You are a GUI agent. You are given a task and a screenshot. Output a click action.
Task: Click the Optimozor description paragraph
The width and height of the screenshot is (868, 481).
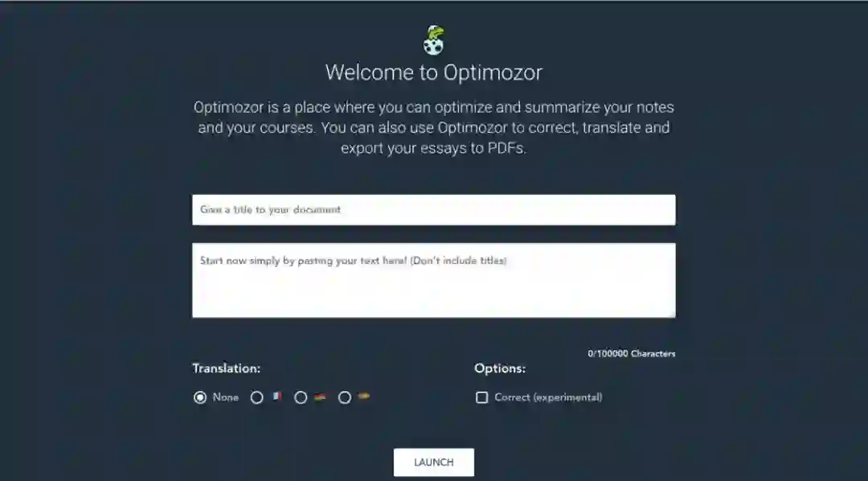tap(434, 127)
